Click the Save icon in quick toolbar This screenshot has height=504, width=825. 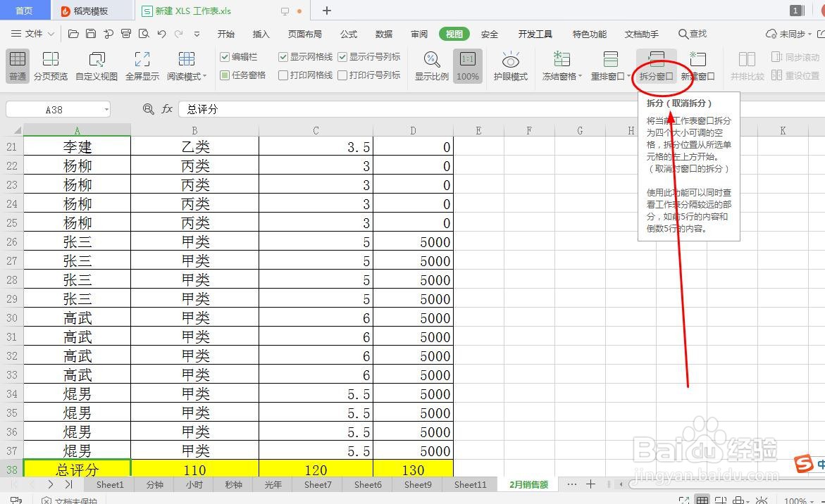pyautogui.click(x=91, y=34)
